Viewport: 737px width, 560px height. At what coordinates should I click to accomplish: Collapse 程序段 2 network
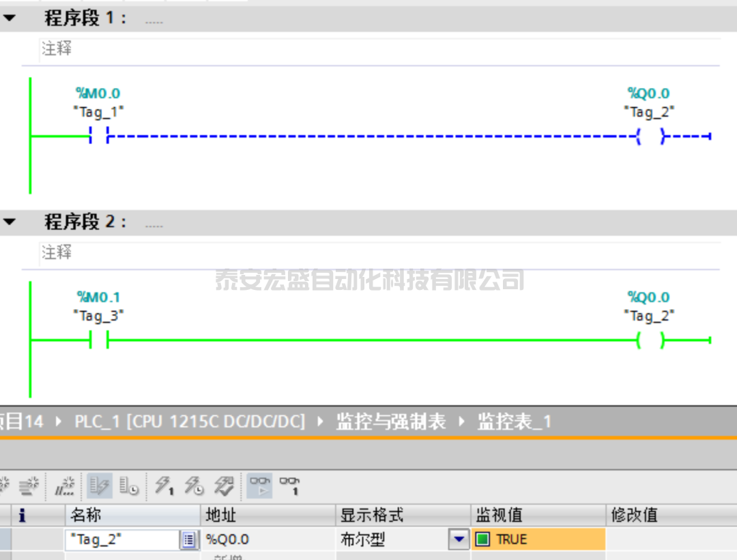[x=9, y=222]
